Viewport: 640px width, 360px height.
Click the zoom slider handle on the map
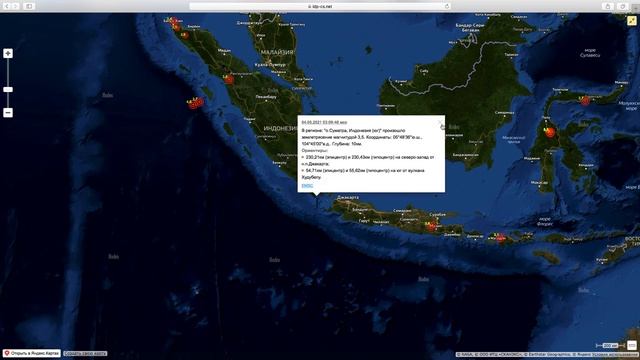[x=8, y=89]
